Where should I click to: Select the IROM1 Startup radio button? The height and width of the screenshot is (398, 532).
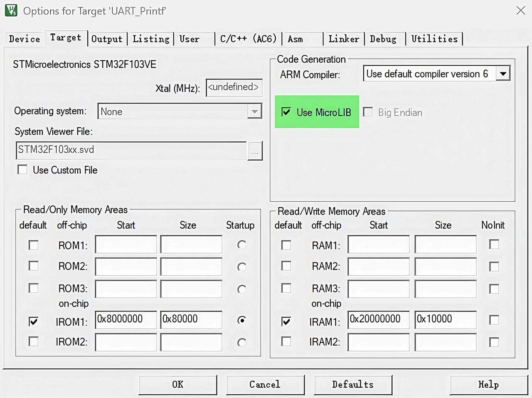(241, 320)
